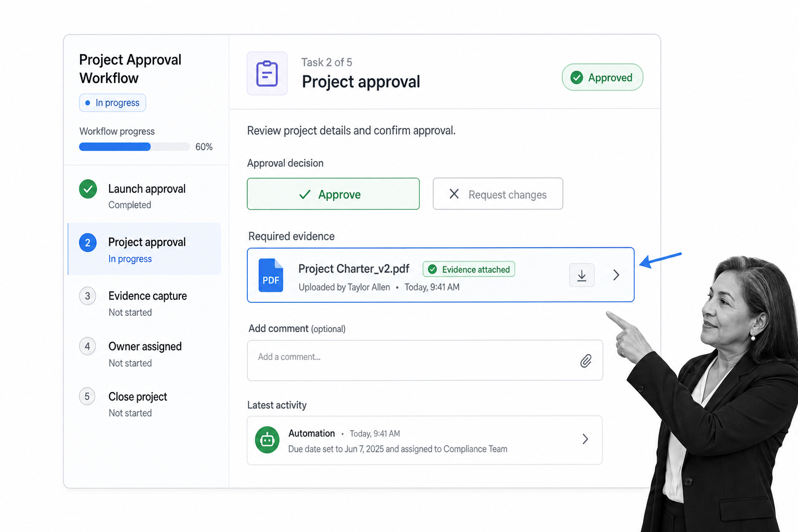This screenshot has height=532, width=798.
Task: Click the Project Approval Workflow title
Action: click(130, 69)
